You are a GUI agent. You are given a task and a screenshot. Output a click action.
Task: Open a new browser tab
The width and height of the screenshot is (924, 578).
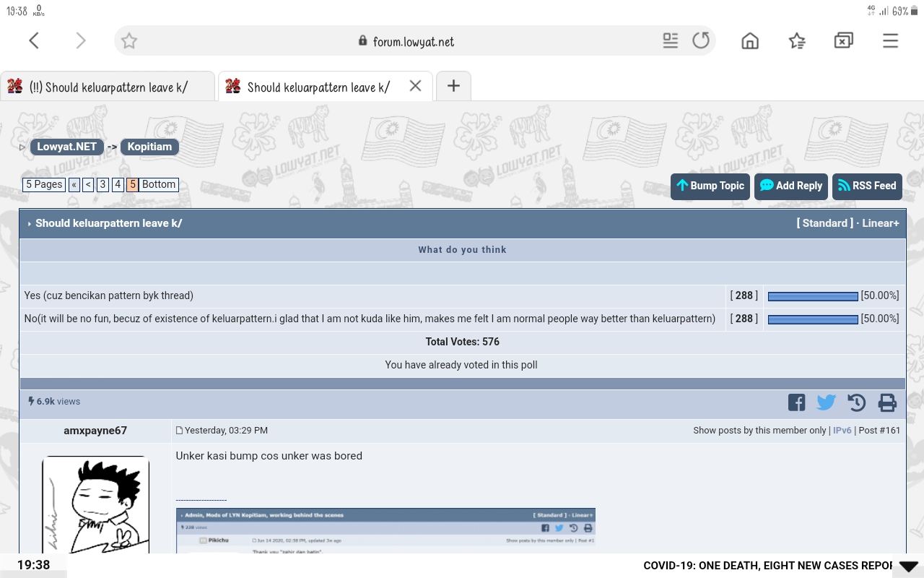click(x=453, y=86)
